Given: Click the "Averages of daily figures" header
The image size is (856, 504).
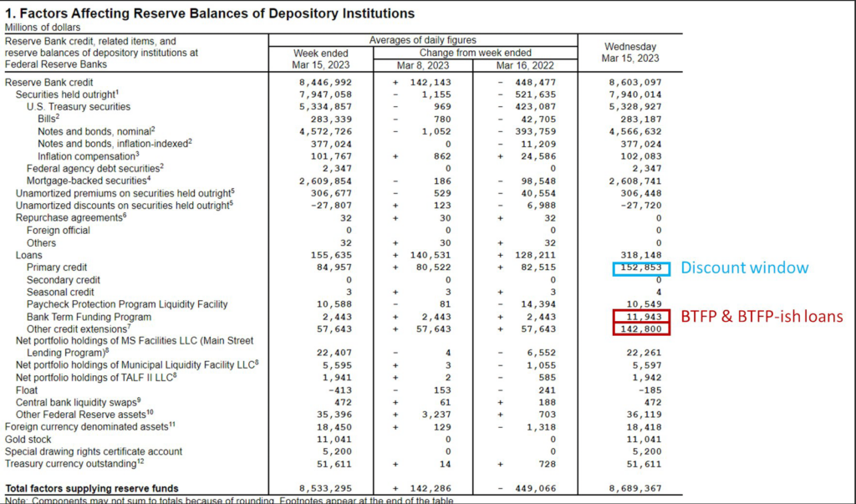Looking at the screenshot, I should (x=423, y=40).
